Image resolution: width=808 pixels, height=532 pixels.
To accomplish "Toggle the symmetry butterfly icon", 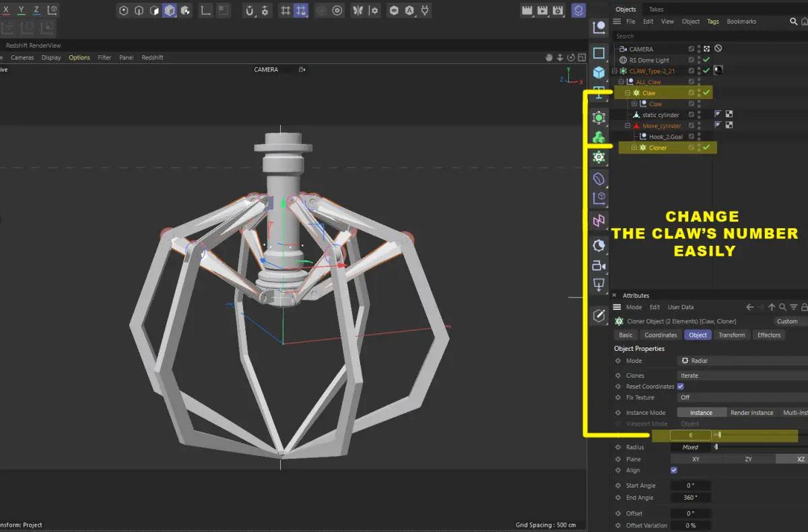I will (359, 10).
